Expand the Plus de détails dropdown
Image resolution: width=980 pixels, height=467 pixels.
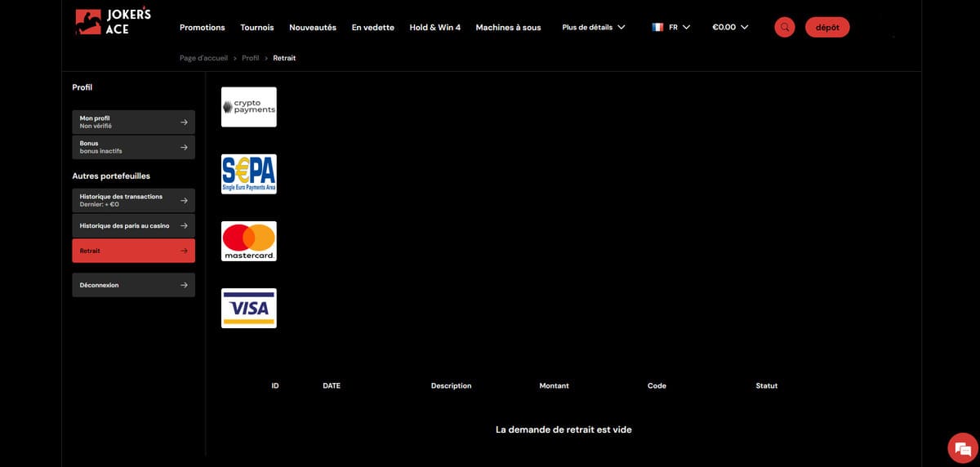594,27
